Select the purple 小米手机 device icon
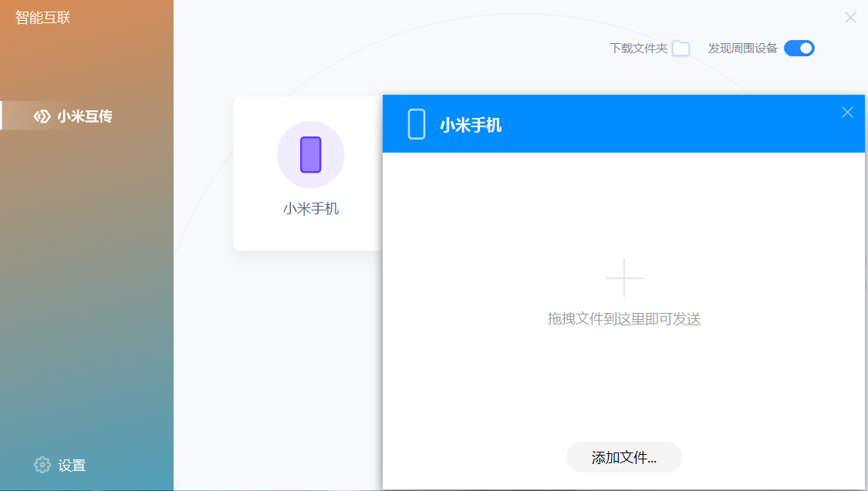This screenshot has width=868, height=491. coord(311,155)
